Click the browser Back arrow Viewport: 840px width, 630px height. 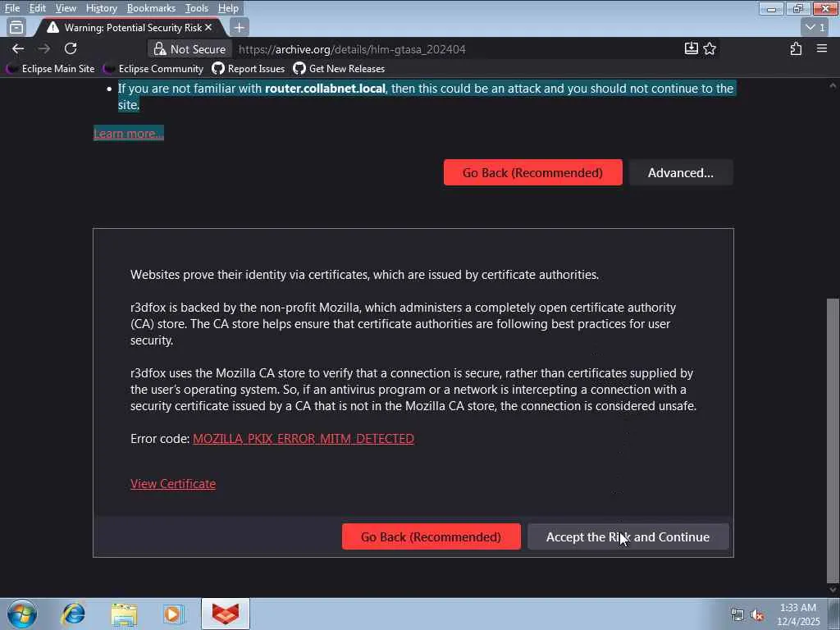tap(18, 48)
